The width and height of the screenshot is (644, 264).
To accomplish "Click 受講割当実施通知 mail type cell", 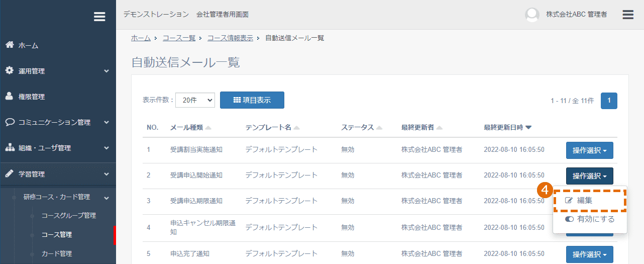I will 196,149.
